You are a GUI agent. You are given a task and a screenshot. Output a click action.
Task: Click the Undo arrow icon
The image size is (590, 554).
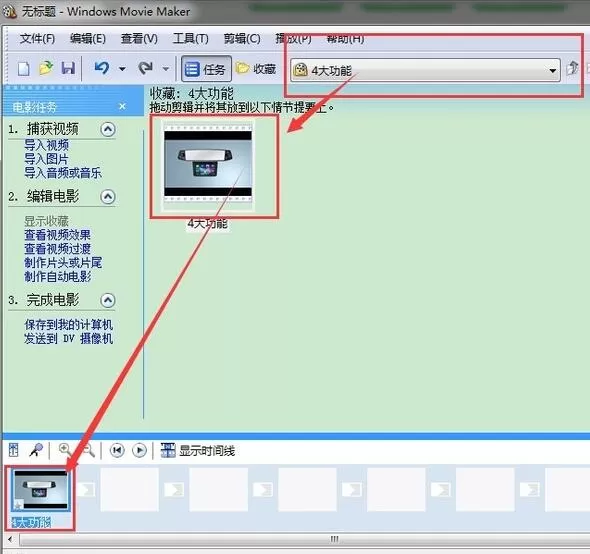tap(102, 68)
